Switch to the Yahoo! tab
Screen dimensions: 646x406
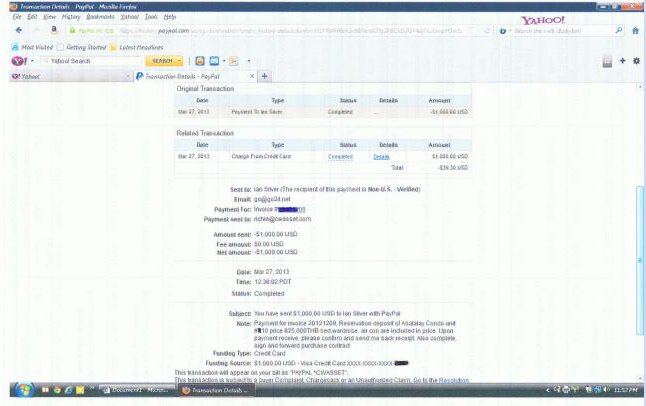point(70,76)
